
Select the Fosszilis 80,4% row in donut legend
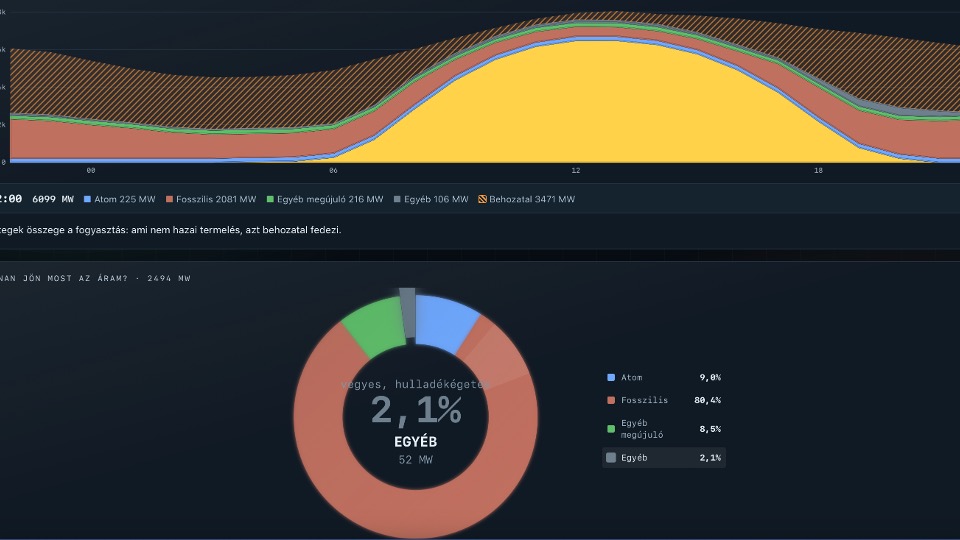[x=664, y=400]
